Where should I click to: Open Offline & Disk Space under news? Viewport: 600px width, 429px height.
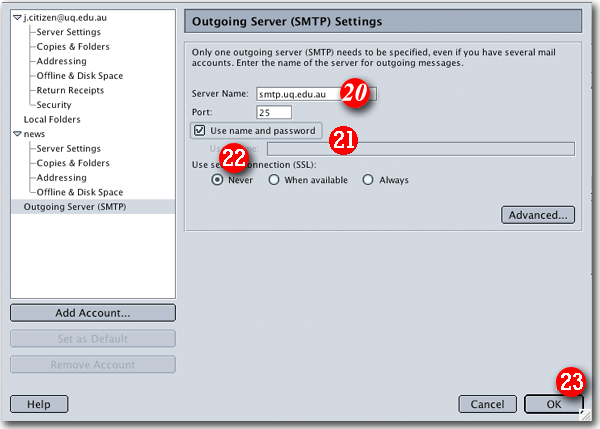pyautogui.click(x=79, y=192)
